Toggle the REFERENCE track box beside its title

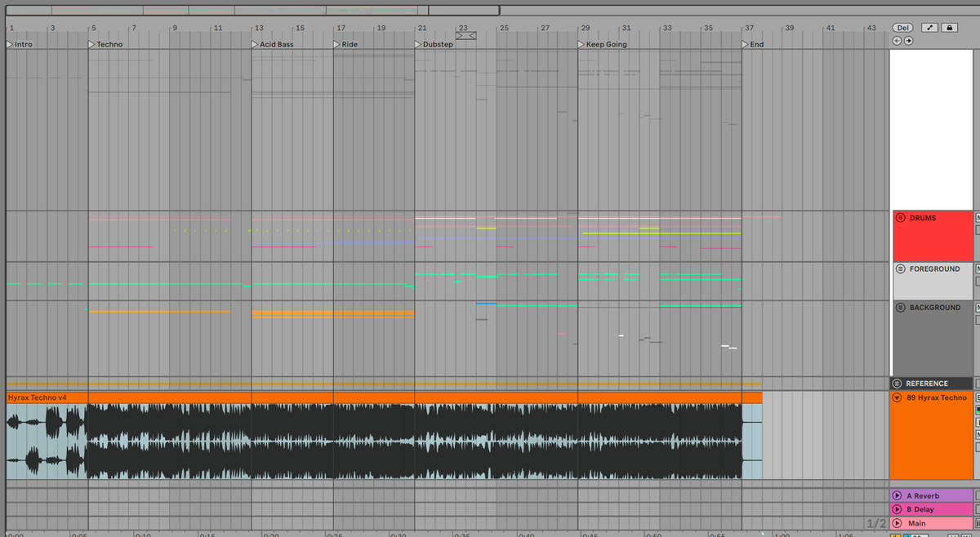(x=978, y=384)
